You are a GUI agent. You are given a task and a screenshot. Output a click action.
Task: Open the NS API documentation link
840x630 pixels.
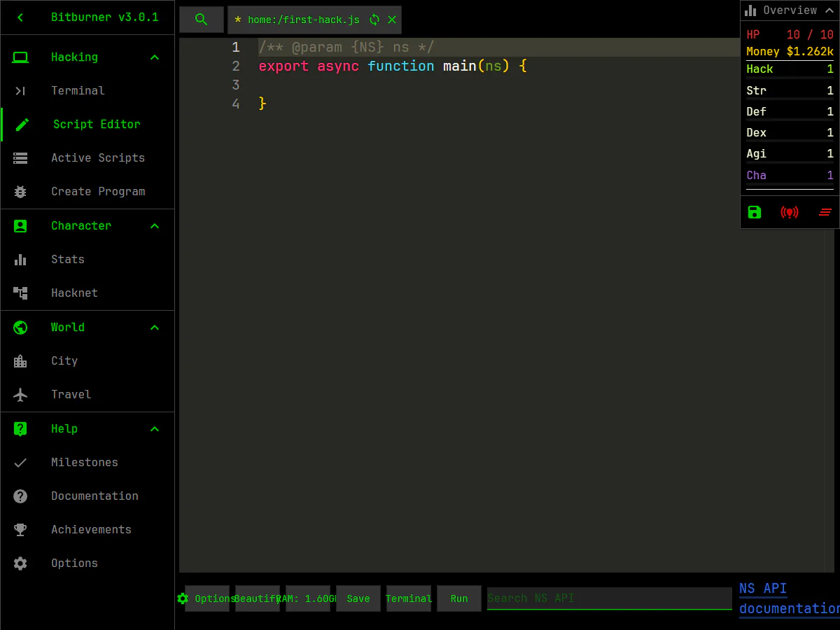[789, 598]
